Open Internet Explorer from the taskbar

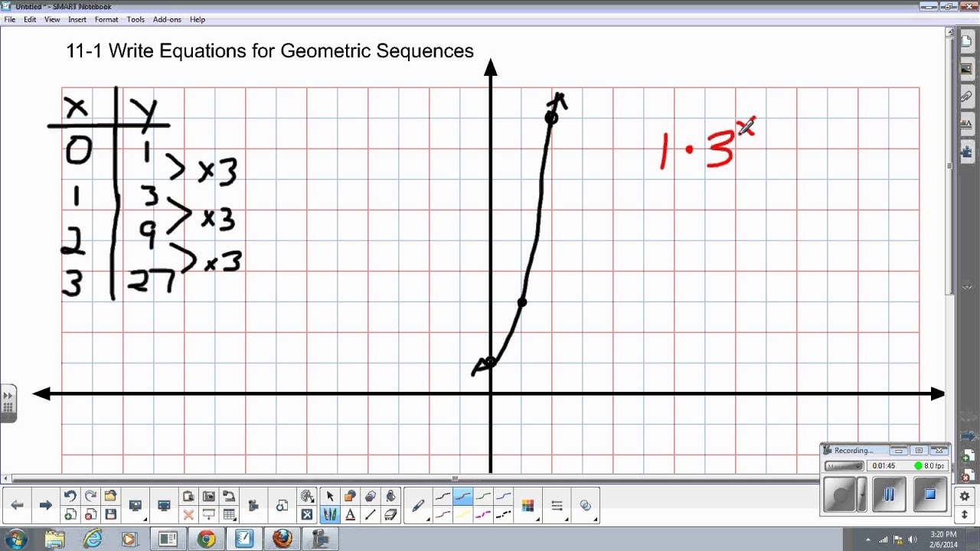point(93,540)
